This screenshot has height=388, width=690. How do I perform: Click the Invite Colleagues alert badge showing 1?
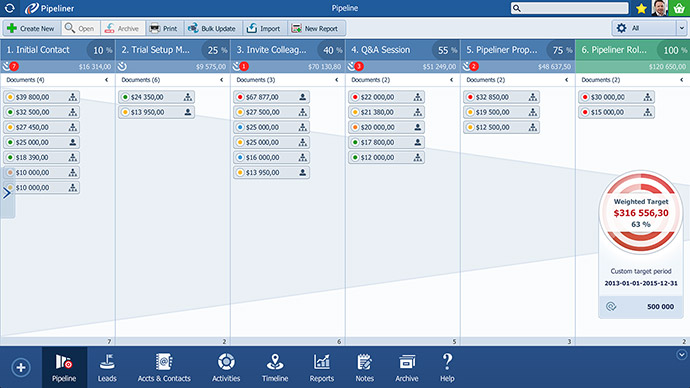pyautogui.click(x=244, y=66)
